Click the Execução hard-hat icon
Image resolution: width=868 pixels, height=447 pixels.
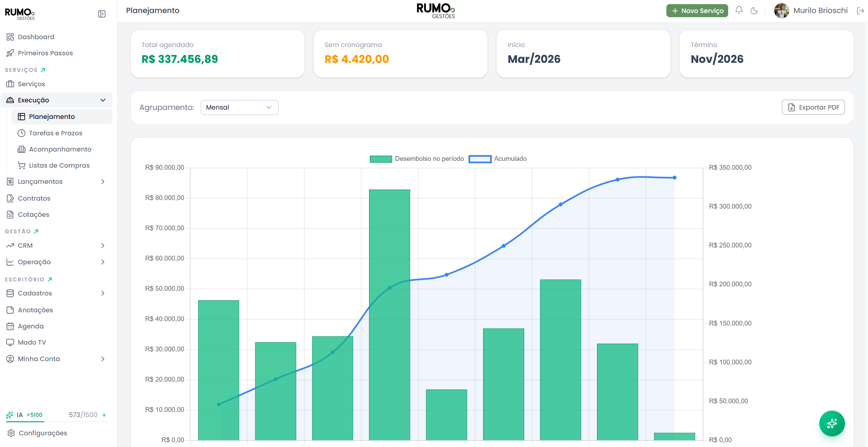[10, 100]
